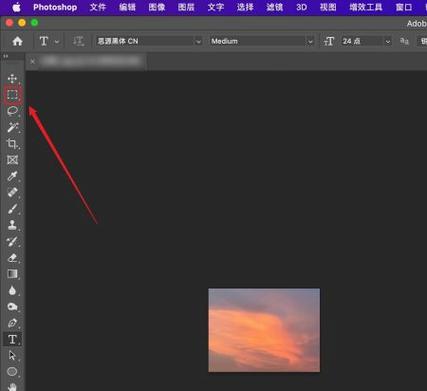This screenshot has width=427, height=391.
Task: Open the Type tool preset picker
Action: click(49, 41)
